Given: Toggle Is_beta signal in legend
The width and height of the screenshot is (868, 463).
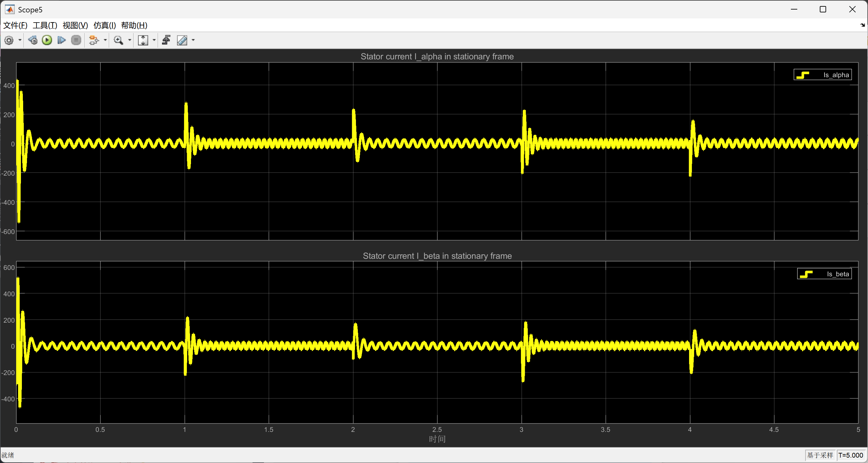Looking at the screenshot, I should (x=838, y=274).
